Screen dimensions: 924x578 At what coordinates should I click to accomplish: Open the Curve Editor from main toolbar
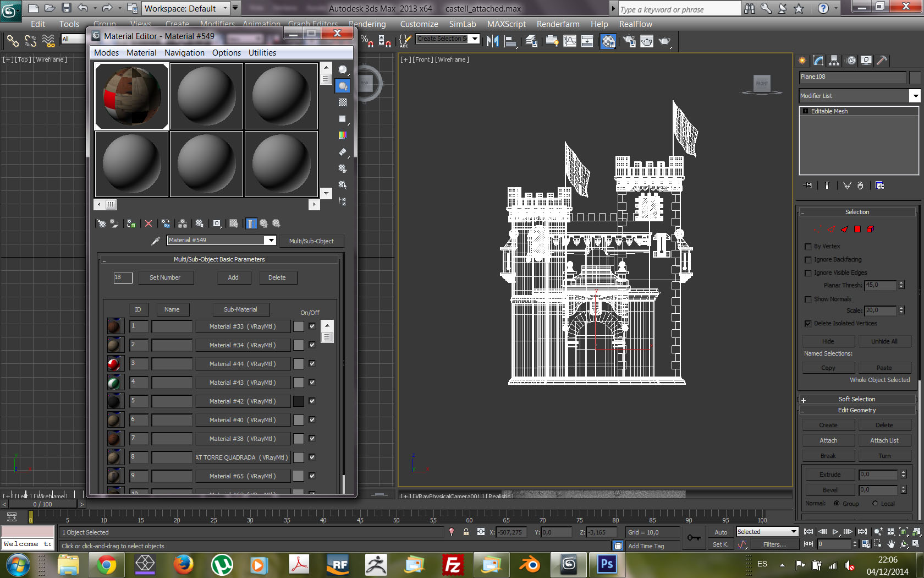(570, 41)
